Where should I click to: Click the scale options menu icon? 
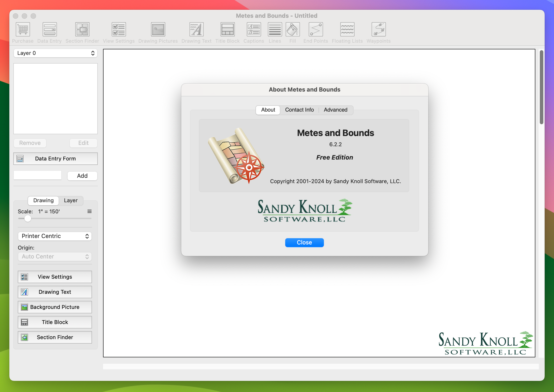click(x=90, y=212)
